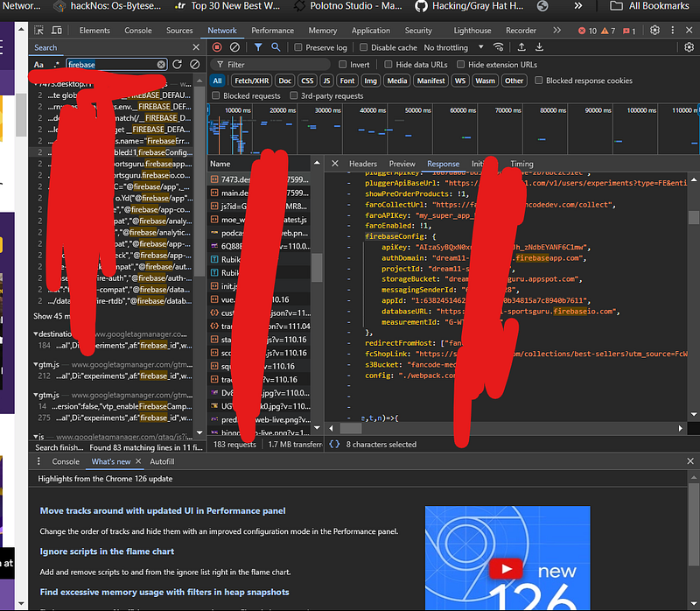Screen dimensions: 700x611
Task: Open All Bookmarks folder in browser
Action: point(649,6)
